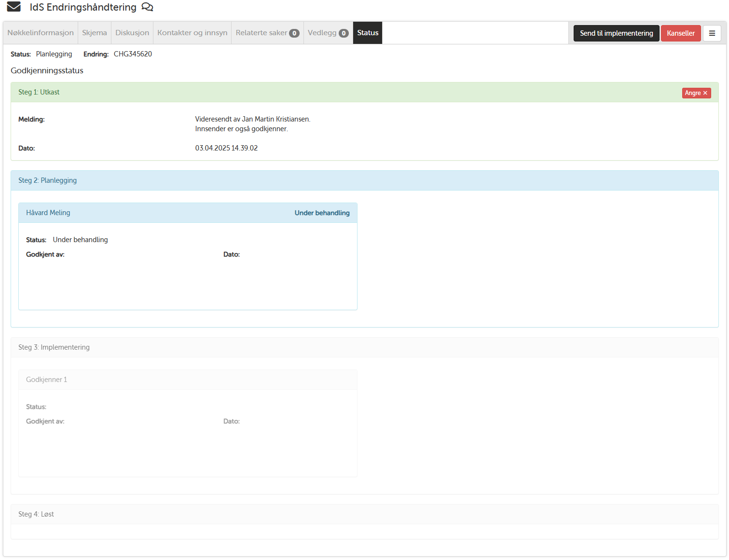Click the red Kanseller button

point(680,33)
